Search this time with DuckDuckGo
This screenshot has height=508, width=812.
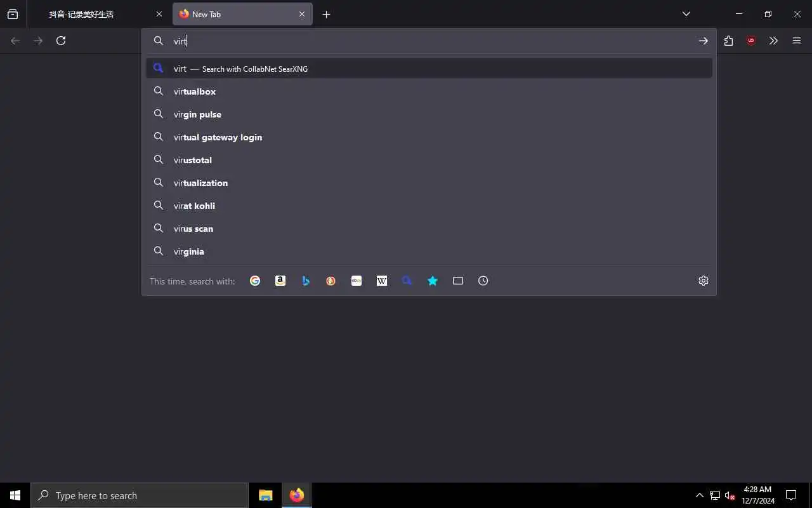[331, 281]
